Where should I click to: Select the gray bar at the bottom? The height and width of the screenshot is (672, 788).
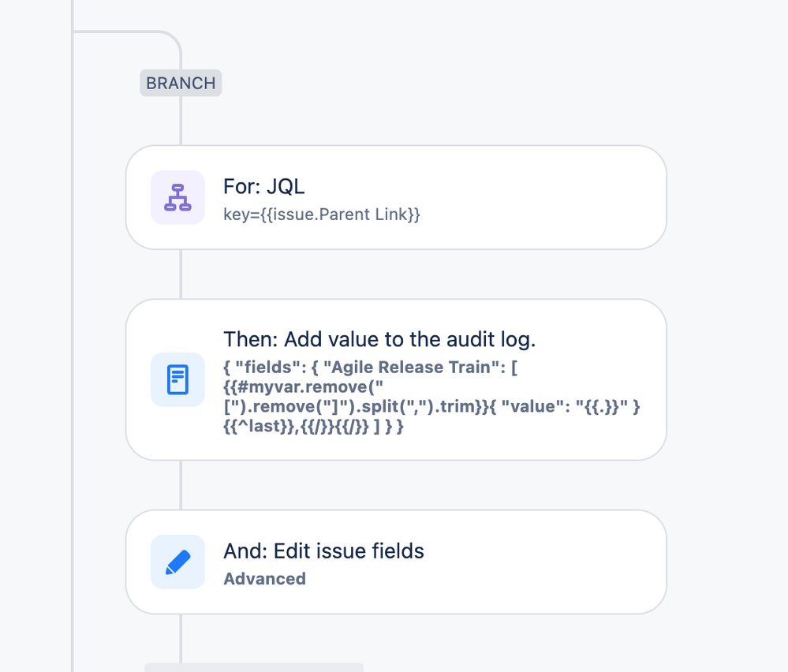click(x=254, y=667)
